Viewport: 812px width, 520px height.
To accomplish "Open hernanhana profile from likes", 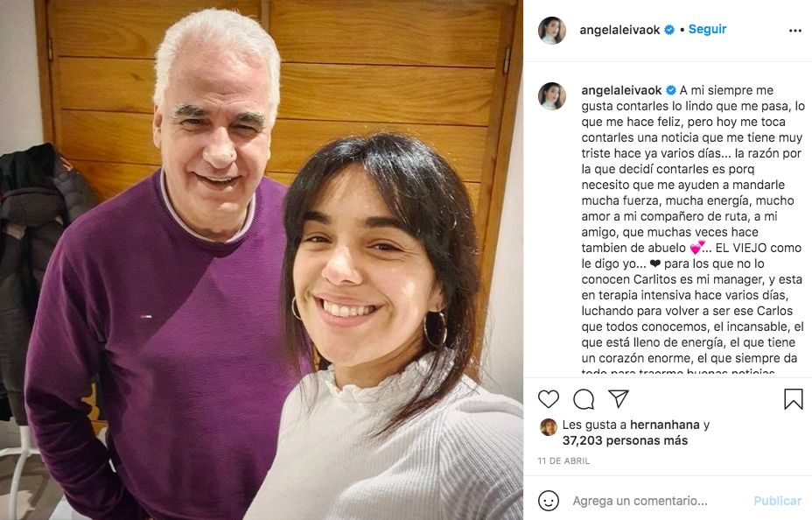I will (x=664, y=425).
